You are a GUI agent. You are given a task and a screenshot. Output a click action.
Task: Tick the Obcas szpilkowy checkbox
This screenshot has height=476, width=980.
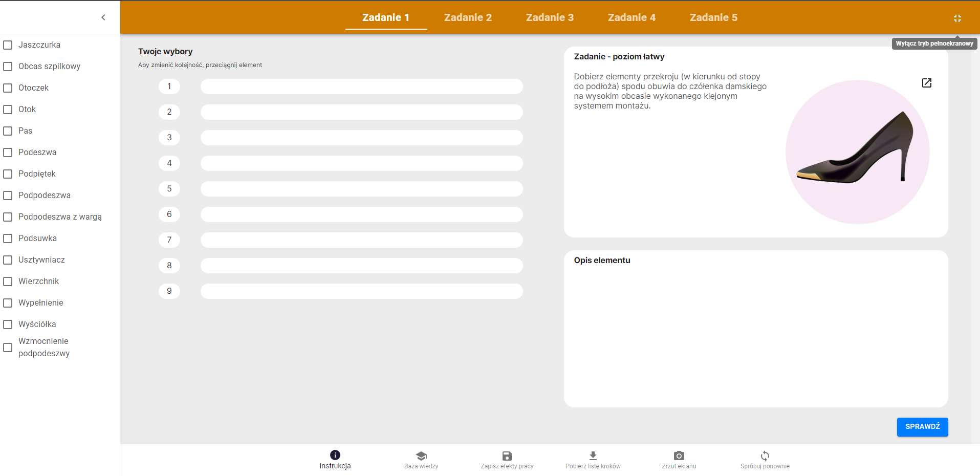[x=8, y=67]
